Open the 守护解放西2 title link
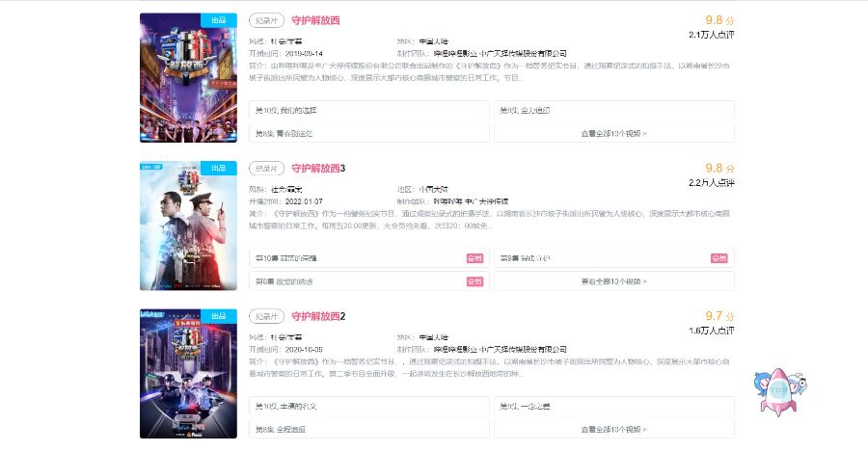 318,316
